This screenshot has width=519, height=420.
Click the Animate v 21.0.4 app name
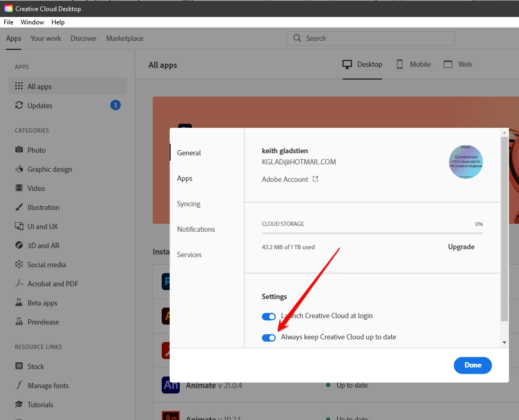(214, 385)
